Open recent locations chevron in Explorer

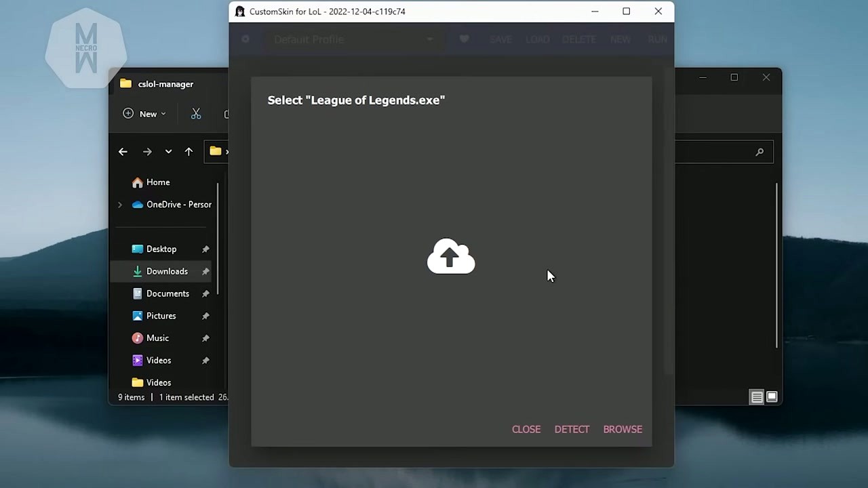pyautogui.click(x=168, y=152)
